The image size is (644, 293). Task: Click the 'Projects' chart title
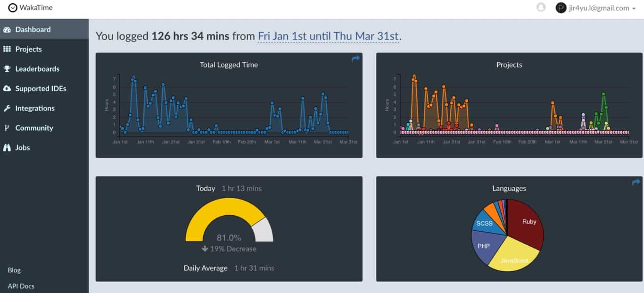(x=509, y=65)
